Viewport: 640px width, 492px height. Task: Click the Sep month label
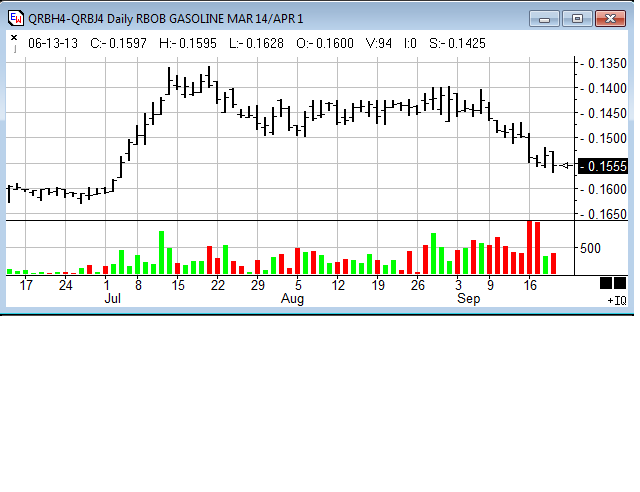(469, 298)
